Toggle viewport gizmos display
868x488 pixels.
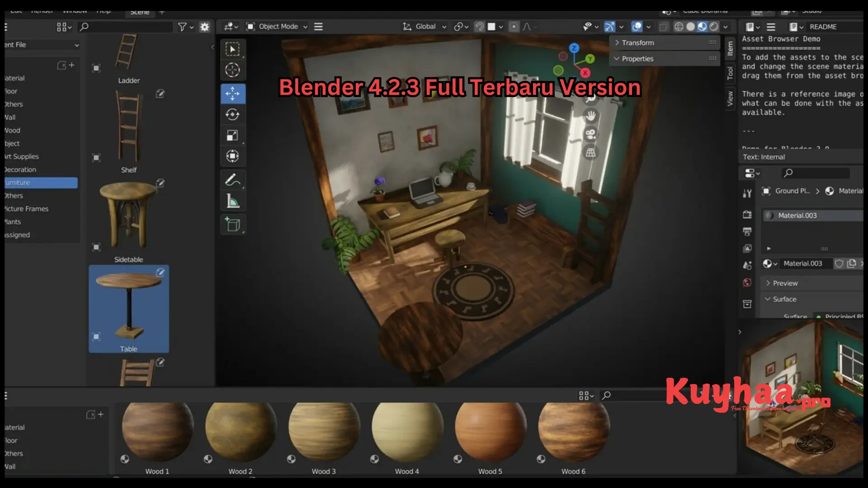pyautogui.click(x=610, y=27)
